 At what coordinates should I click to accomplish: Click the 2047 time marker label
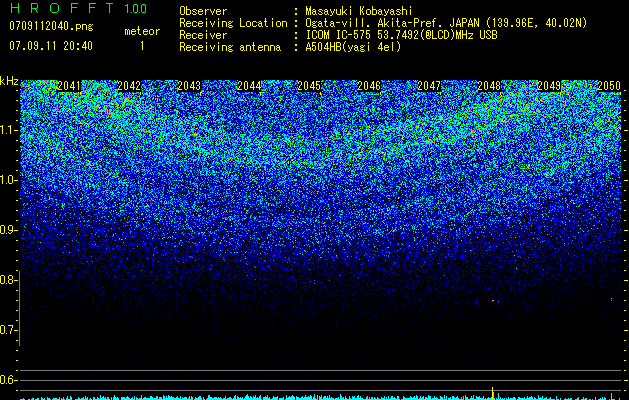click(x=429, y=86)
